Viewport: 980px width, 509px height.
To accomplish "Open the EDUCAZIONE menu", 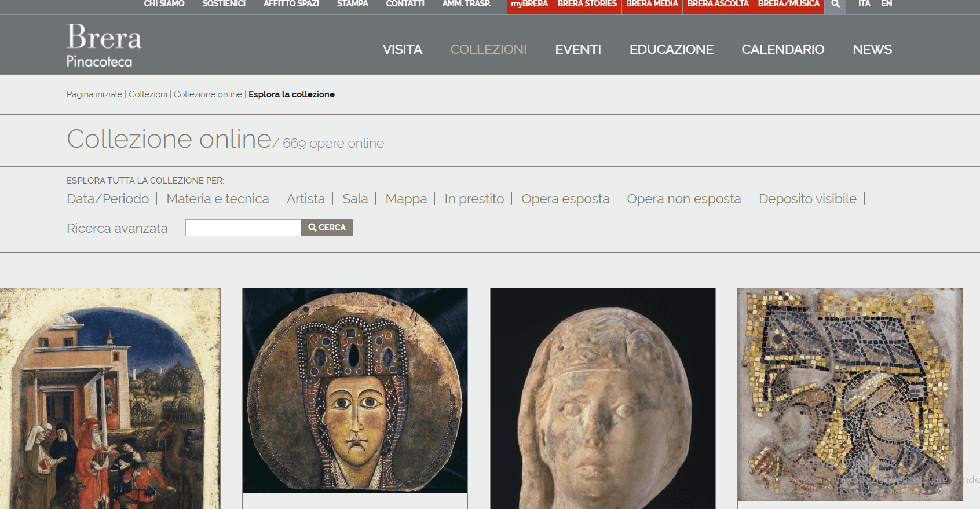I will coord(671,50).
